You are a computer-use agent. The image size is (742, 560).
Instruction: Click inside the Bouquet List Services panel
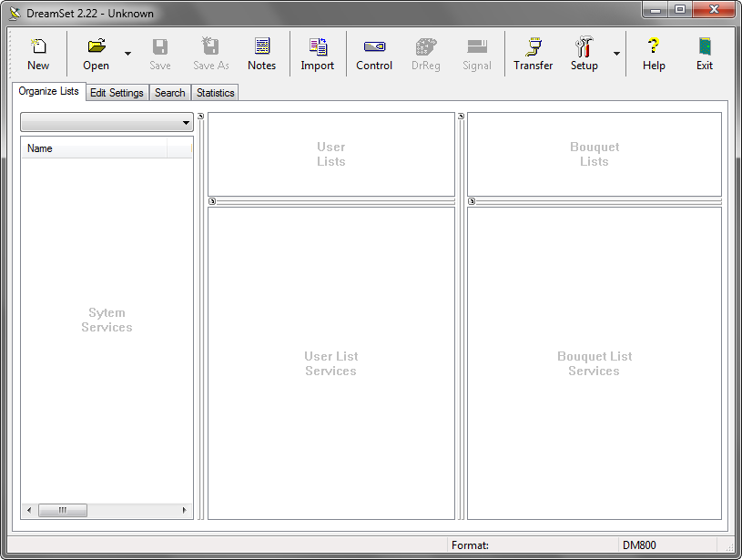pos(595,363)
